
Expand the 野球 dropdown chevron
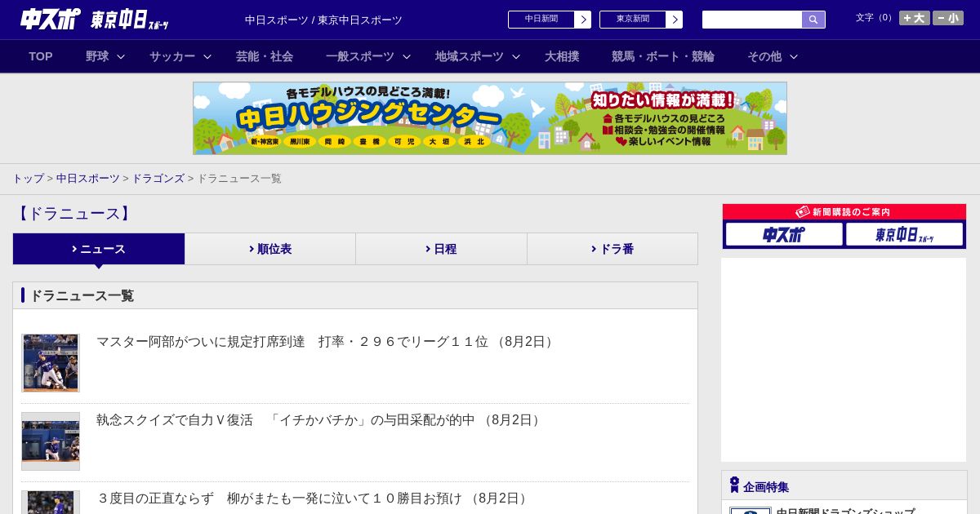click(x=121, y=57)
